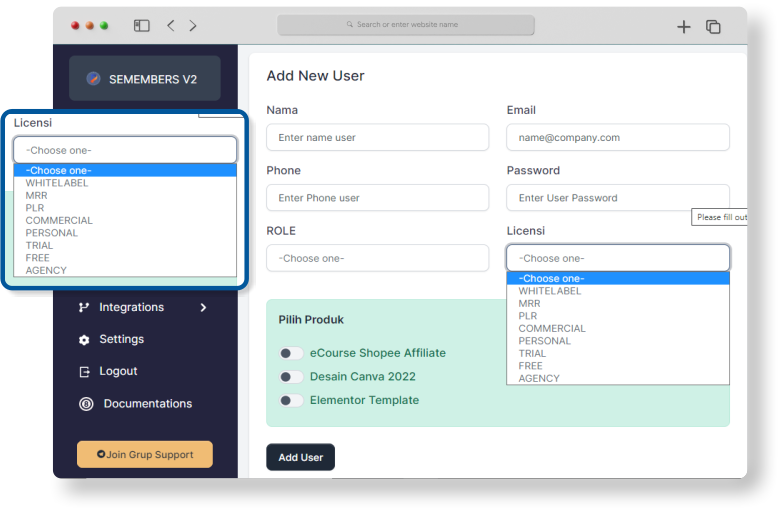The height and width of the screenshot is (510, 780).
Task: Click the Settings gear icon in the sidebar
Action: coord(84,340)
